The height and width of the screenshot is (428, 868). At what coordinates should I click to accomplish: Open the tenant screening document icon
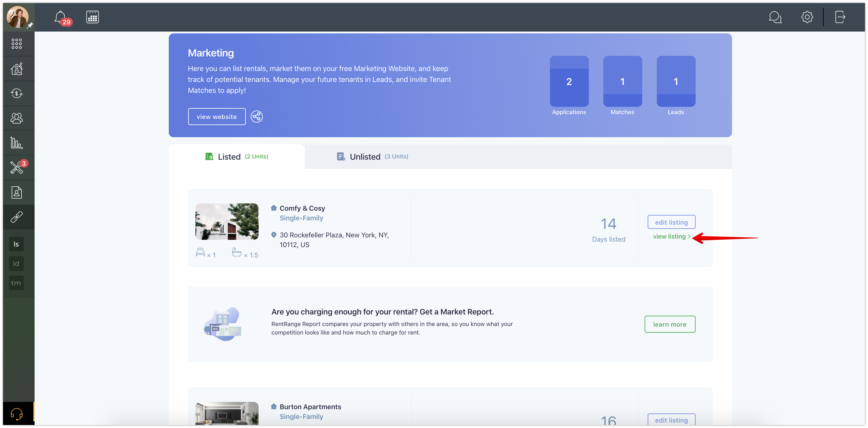click(16, 192)
